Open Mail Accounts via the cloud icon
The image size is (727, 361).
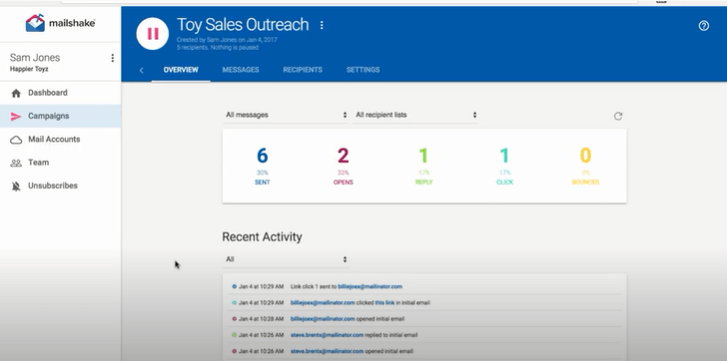(16, 140)
